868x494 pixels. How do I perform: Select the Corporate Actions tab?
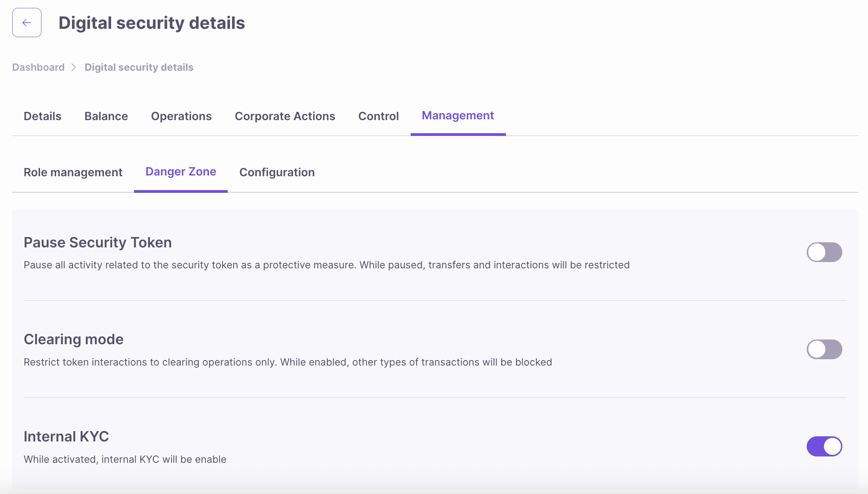click(285, 116)
